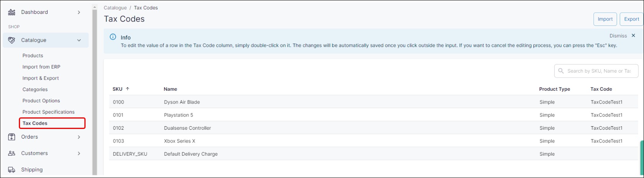Open the Products menu item
The width and height of the screenshot is (644, 178).
point(33,56)
